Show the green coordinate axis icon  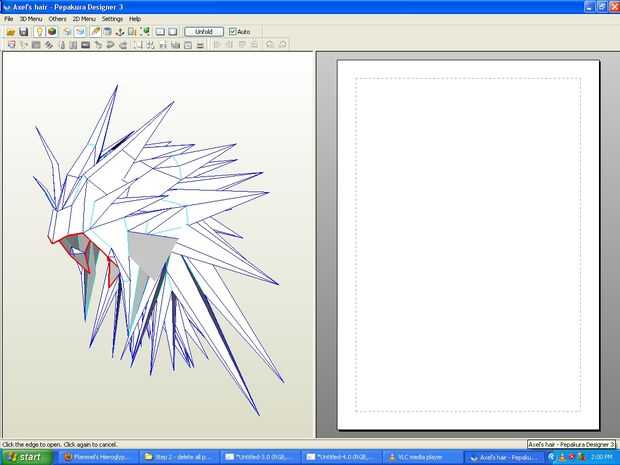(145, 32)
